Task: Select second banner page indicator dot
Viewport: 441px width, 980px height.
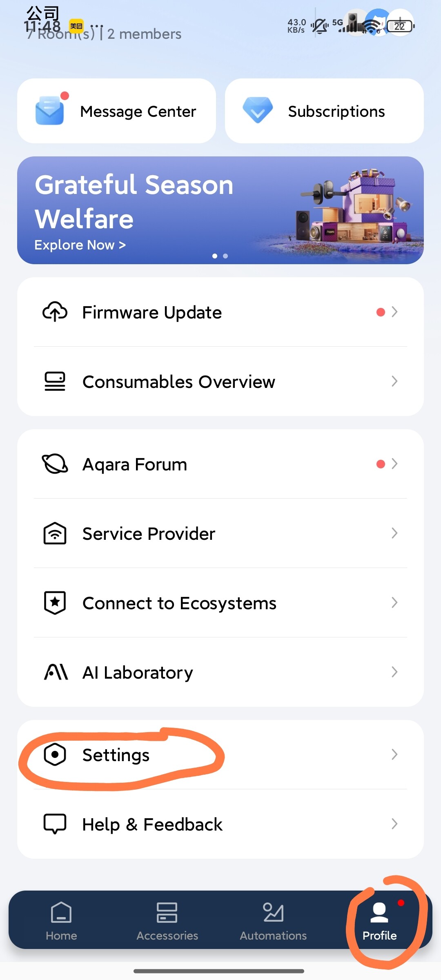Action: click(x=225, y=256)
